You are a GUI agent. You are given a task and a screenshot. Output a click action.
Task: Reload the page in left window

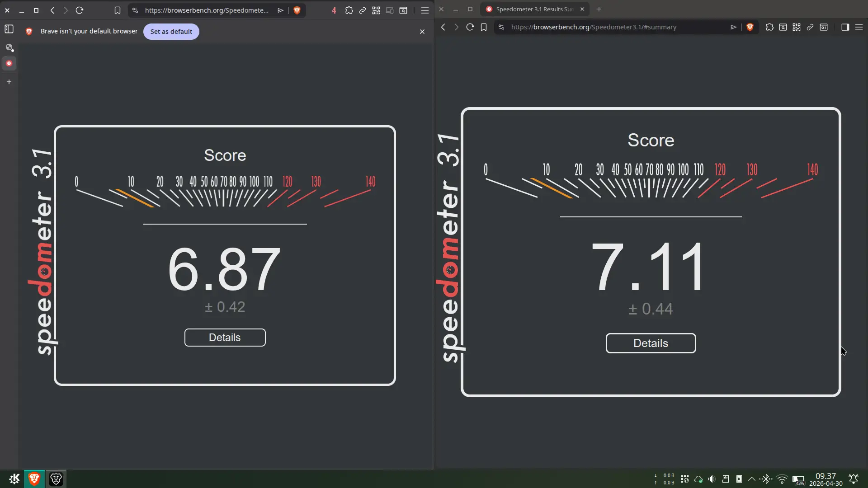80,10
